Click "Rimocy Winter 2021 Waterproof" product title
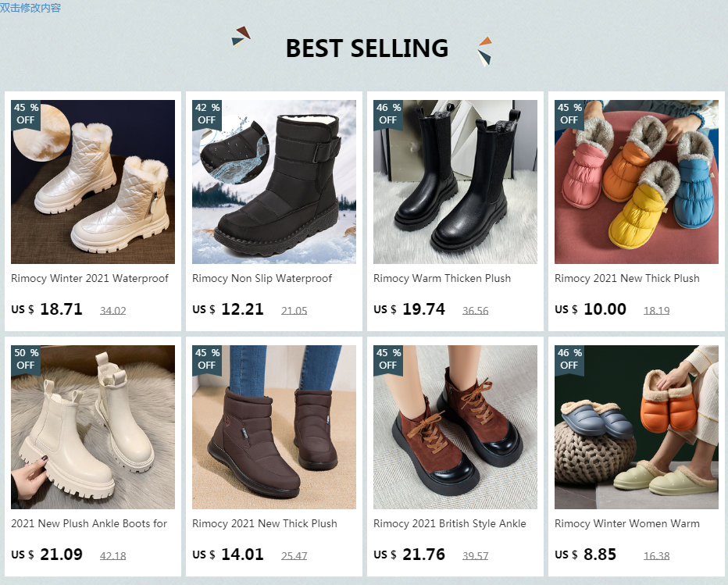The height and width of the screenshot is (585, 728). click(x=90, y=278)
